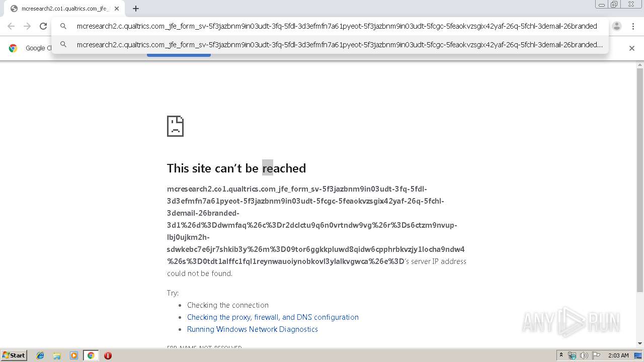Switch to the Chrome taskbar button
This screenshot has height=362, width=644.
(x=91, y=355)
